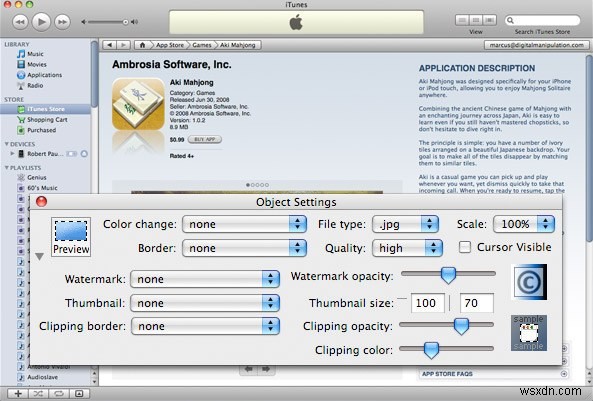Open the Watermark dropdown

pos(205,279)
